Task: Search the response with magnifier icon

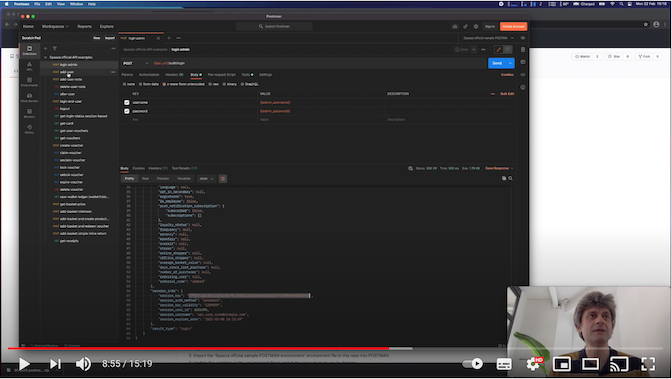Action: [510, 178]
